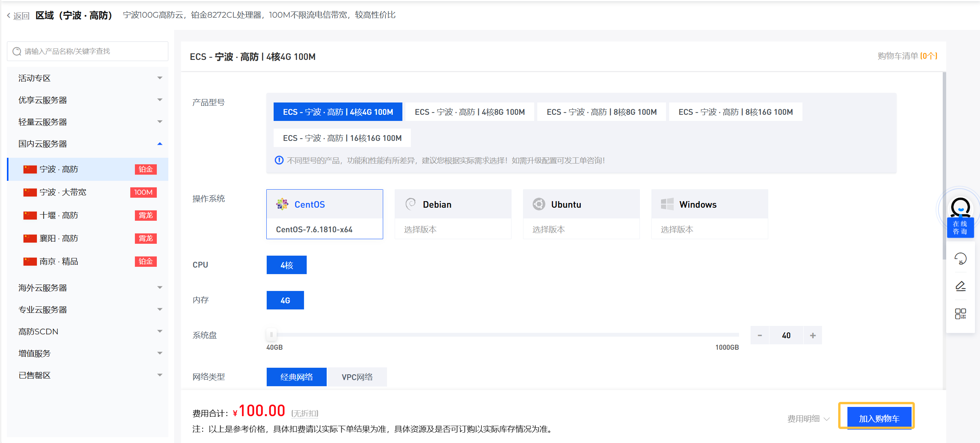Click the QR code icon
The width and height of the screenshot is (980, 443).
[960, 314]
